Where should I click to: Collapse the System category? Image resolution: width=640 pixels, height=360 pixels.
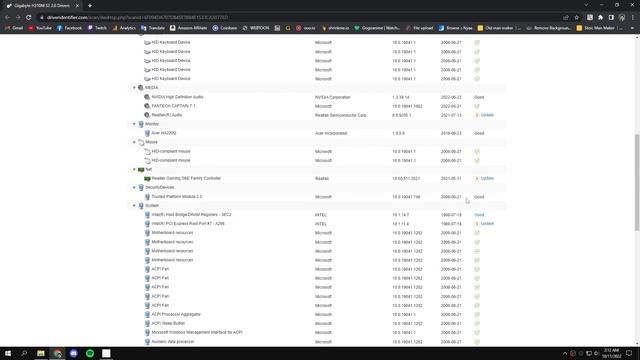click(134, 206)
